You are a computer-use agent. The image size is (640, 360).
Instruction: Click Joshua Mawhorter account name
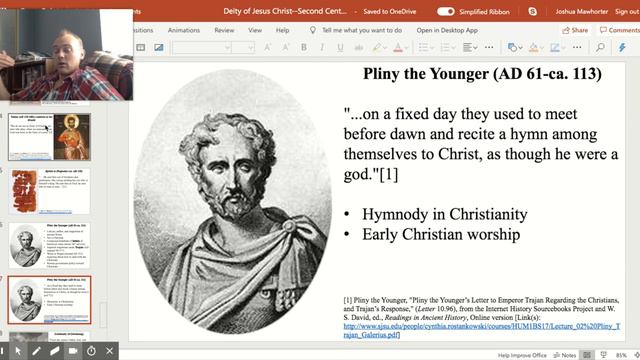[x=582, y=11]
